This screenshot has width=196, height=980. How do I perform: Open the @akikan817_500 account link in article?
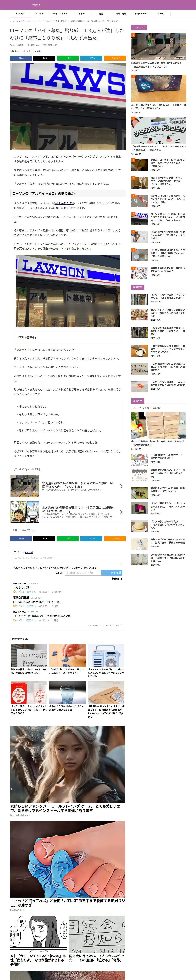pyautogui.click(x=63, y=204)
